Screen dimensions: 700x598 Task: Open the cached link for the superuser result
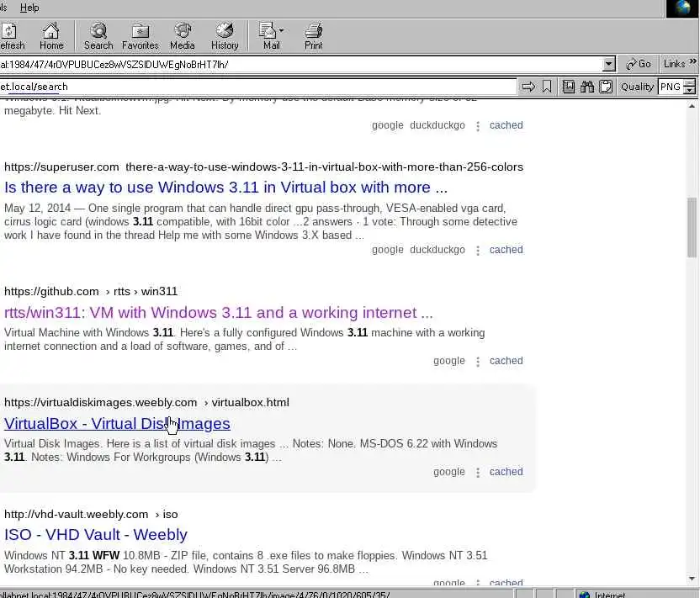[x=506, y=250]
